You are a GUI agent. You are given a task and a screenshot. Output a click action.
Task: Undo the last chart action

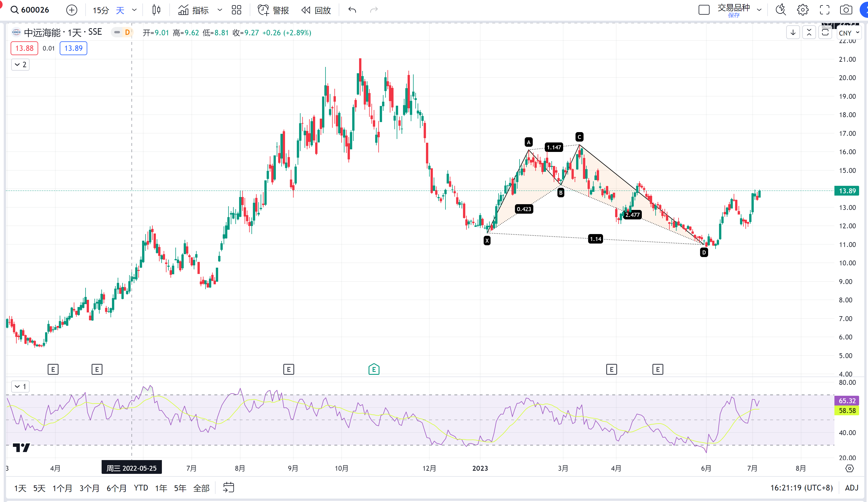point(352,10)
